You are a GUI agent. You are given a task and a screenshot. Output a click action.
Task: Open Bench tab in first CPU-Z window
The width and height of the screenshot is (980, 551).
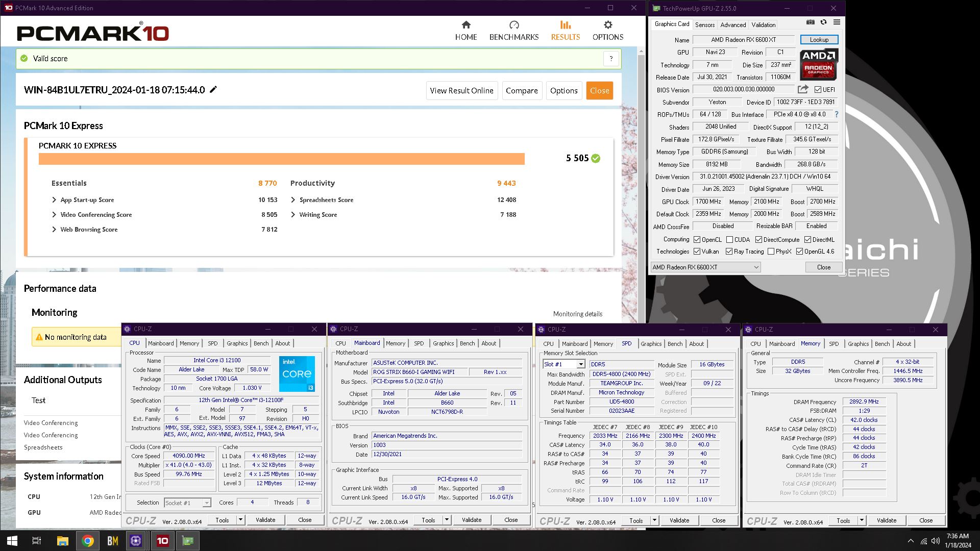tap(261, 343)
